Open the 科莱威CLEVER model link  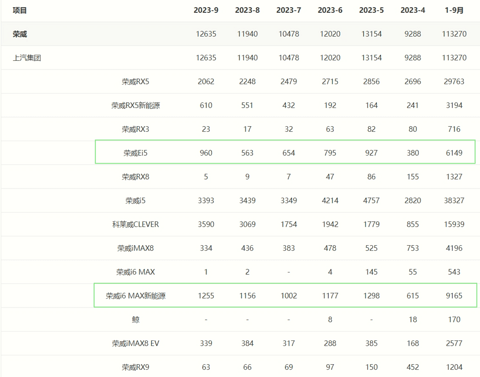[x=135, y=224]
